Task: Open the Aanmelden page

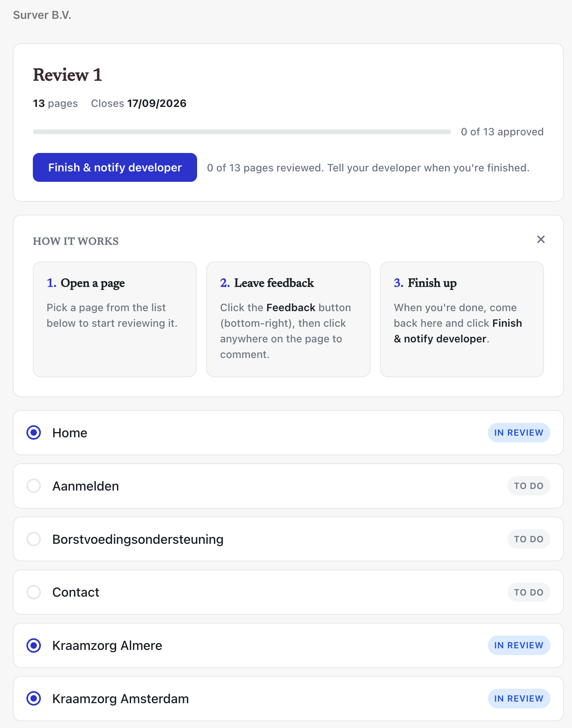Action: [x=86, y=486]
